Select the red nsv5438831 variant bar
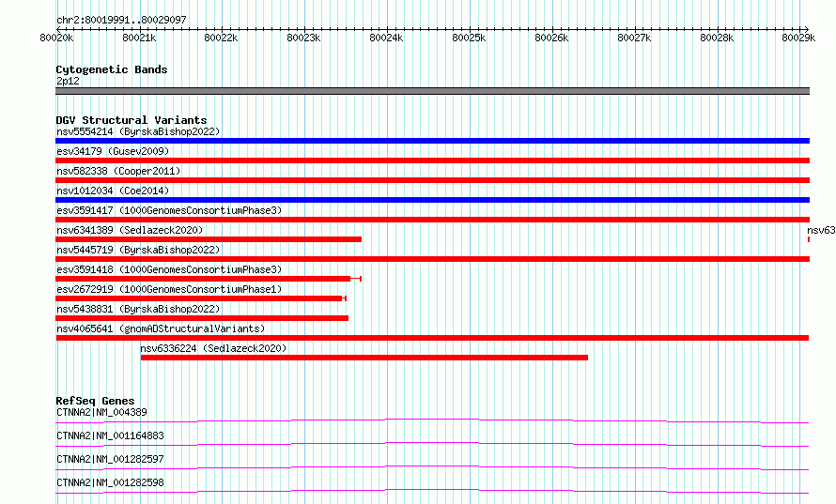 [x=202, y=318]
